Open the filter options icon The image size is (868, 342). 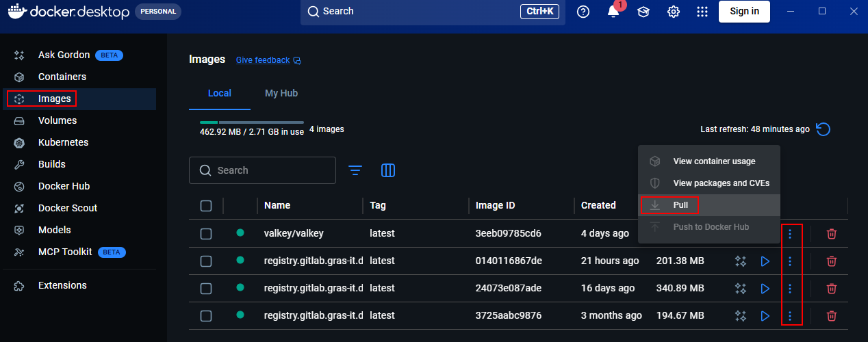[355, 170]
